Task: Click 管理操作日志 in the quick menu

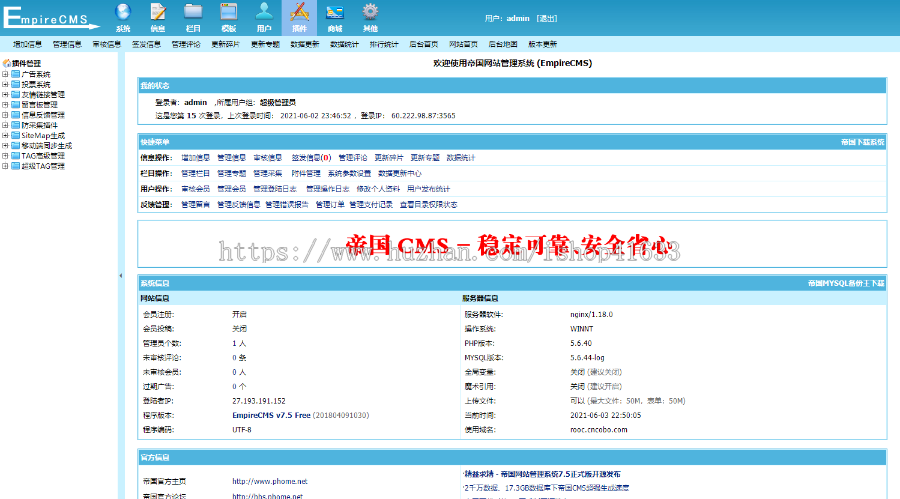Action: tap(328, 188)
